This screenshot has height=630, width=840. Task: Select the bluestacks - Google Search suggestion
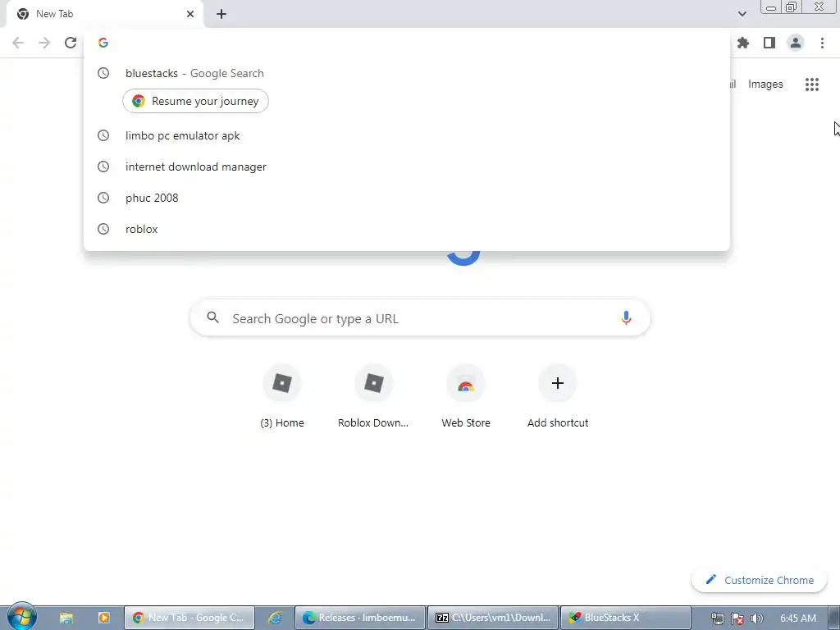click(x=407, y=73)
